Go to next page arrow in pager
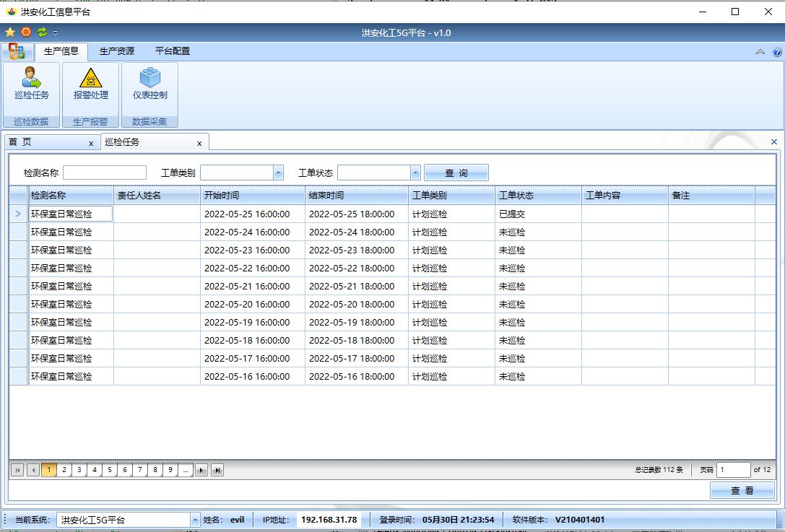Screen dimensions: 785x532 coord(201,470)
